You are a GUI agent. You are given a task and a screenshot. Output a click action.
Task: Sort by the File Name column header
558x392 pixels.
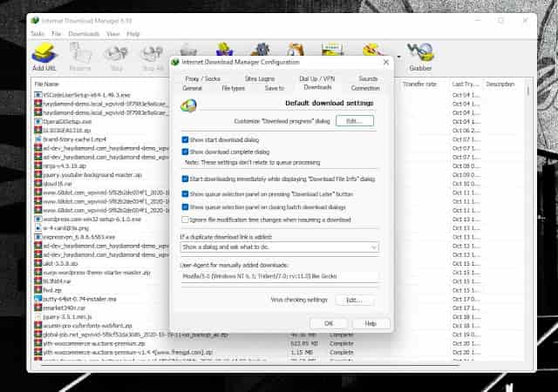pos(46,84)
